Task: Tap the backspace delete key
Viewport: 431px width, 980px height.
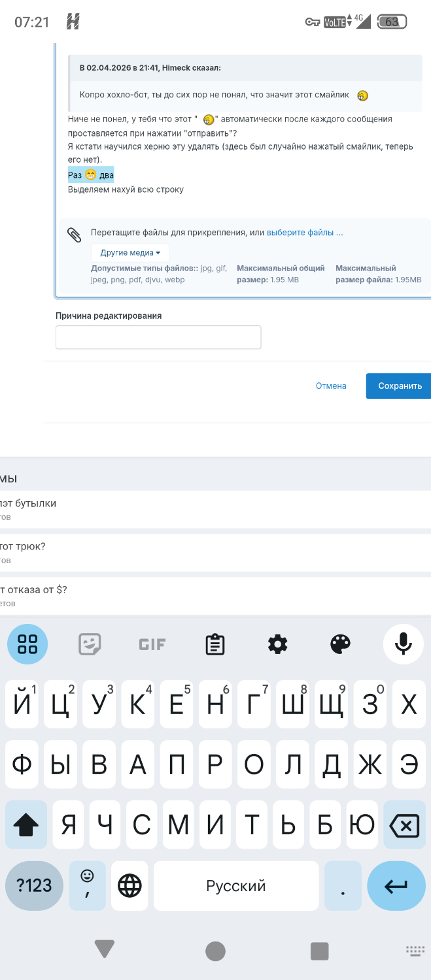Action: tap(405, 826)
